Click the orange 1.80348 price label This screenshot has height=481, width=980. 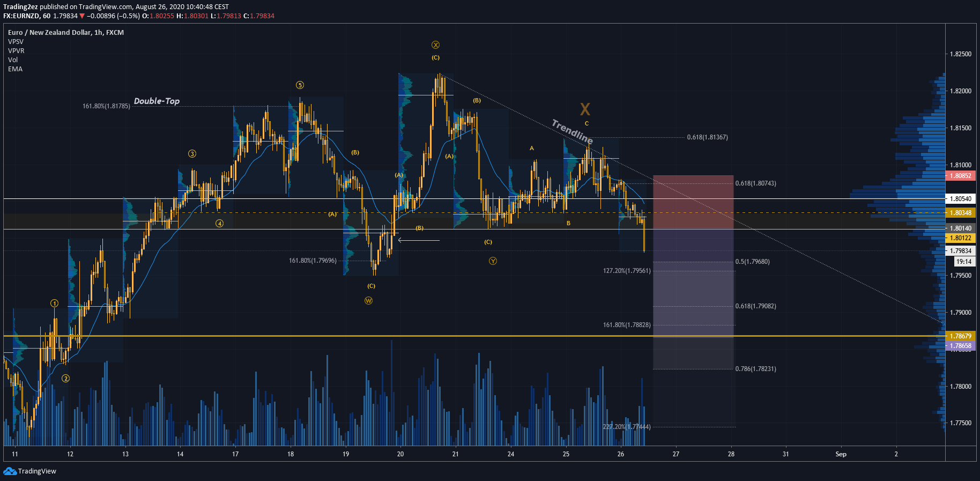tap(961, 213)
